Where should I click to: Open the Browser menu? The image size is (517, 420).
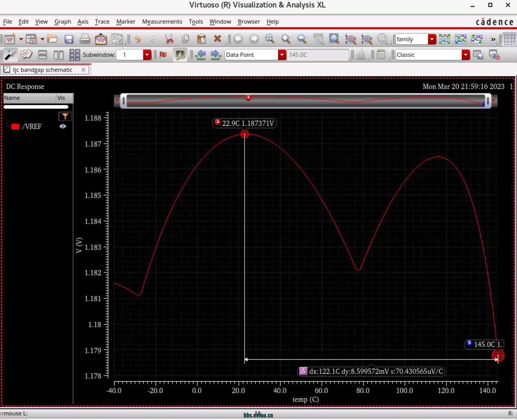point(249,22)
